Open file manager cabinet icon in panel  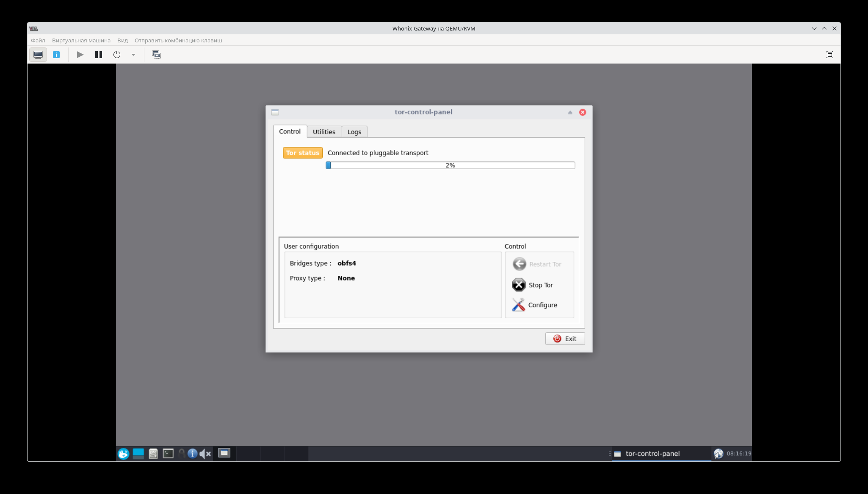(153, 454)
